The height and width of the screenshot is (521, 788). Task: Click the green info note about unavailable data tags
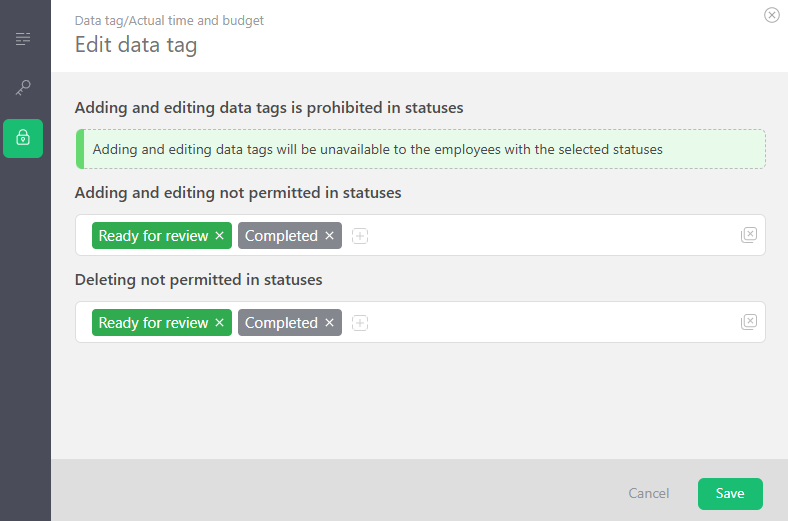421,149
